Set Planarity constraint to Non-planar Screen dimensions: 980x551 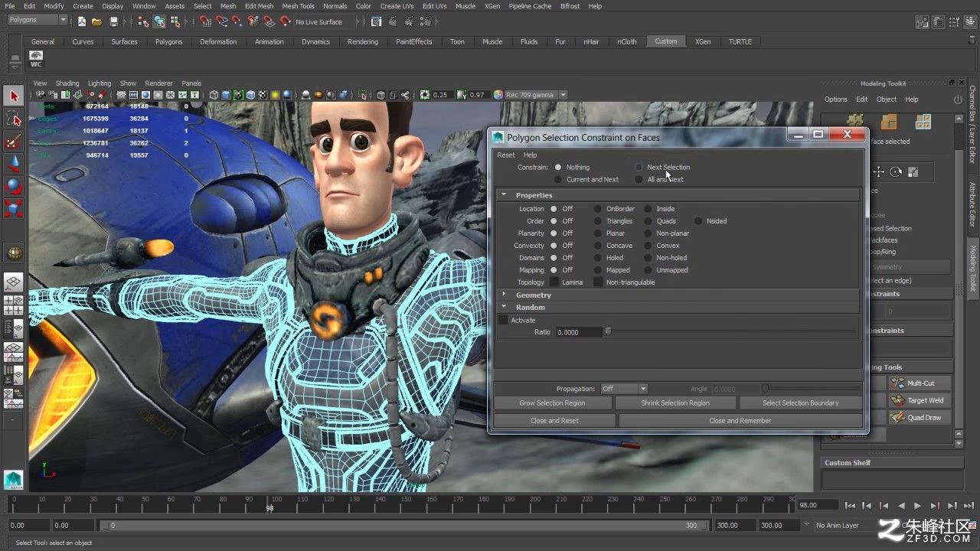(x=648, y=233)
